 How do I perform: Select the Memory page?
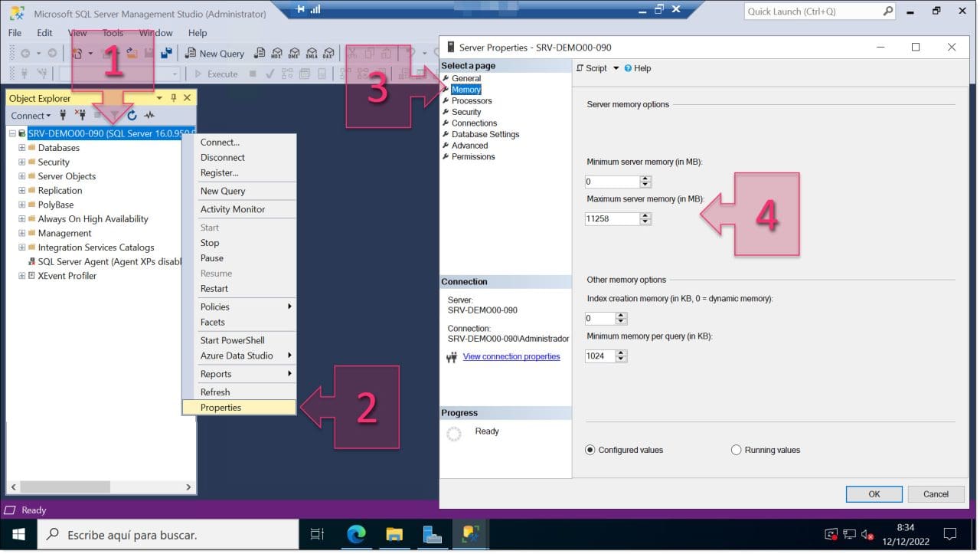[466, 90]
